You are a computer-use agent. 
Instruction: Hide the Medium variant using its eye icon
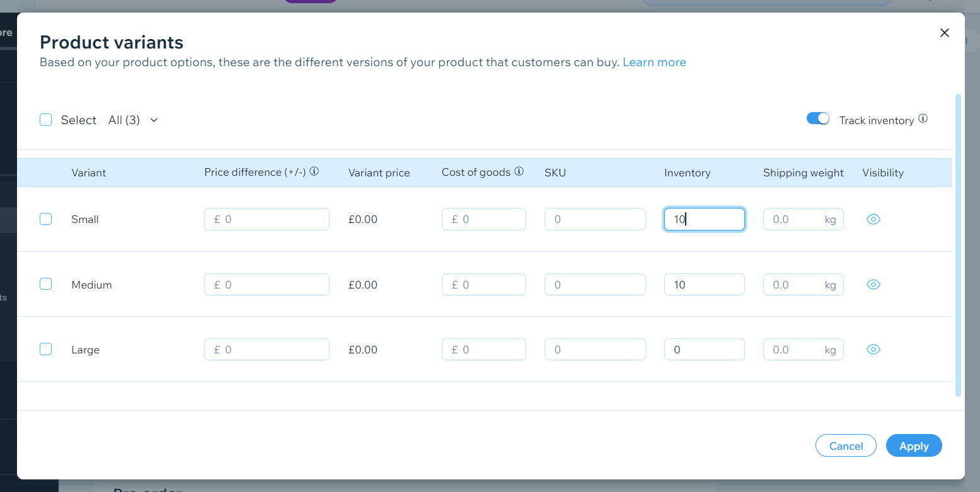click(873, 284)
